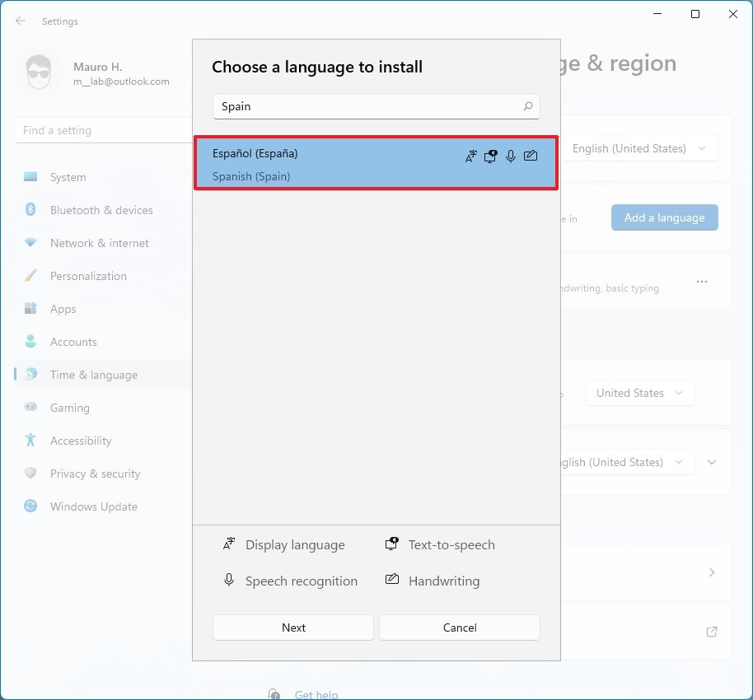The width and height of the screenshot is (753, 700).
Task: Click the Handwriting icon in the Español row
Action: (x=531, y=156)
